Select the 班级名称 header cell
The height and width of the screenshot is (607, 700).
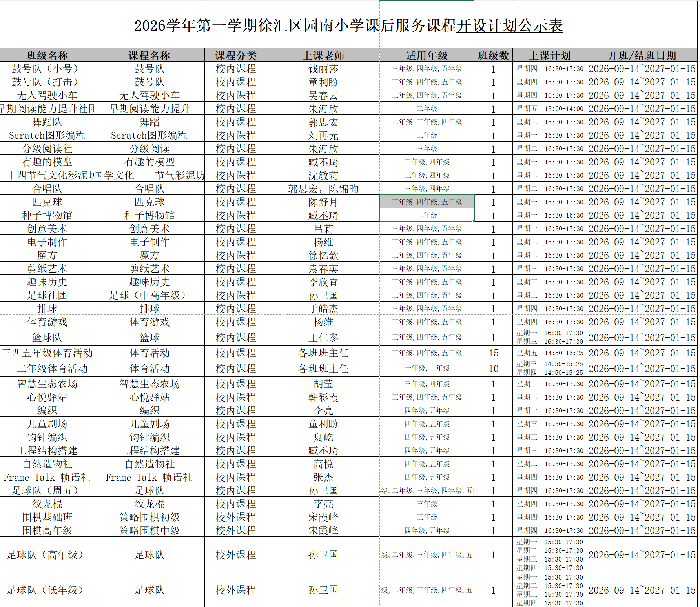pyautogui.click(x=47, y=55)
